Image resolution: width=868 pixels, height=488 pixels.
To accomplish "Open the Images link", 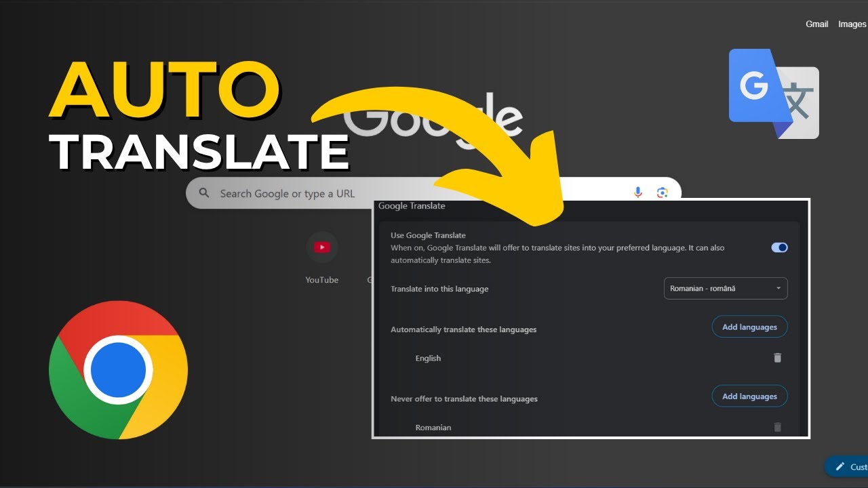I will click(852, 24).
